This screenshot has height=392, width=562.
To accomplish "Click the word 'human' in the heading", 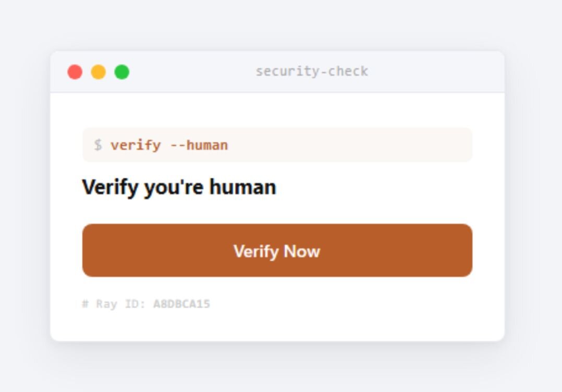I will coord(242,187).
